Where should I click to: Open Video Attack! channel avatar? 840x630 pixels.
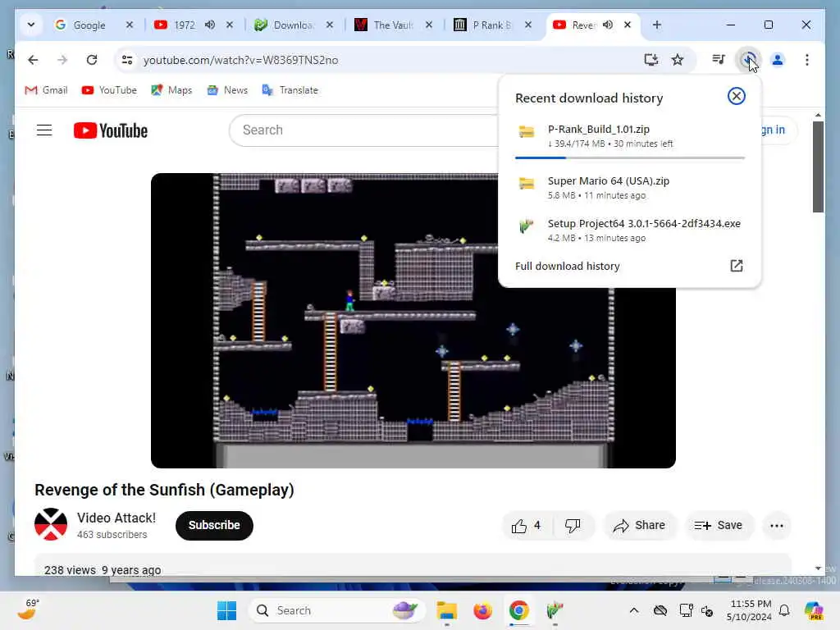tap(51, 524)
